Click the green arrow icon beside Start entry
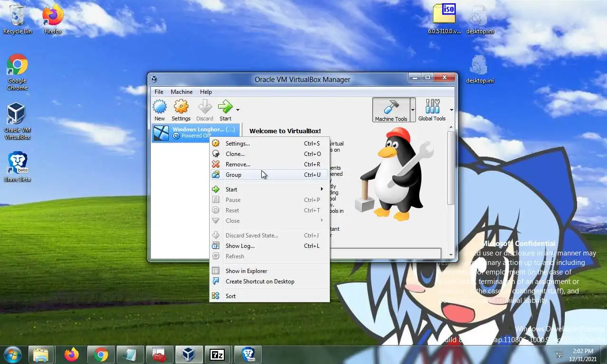607x364 pixels. tap(216, 190)
